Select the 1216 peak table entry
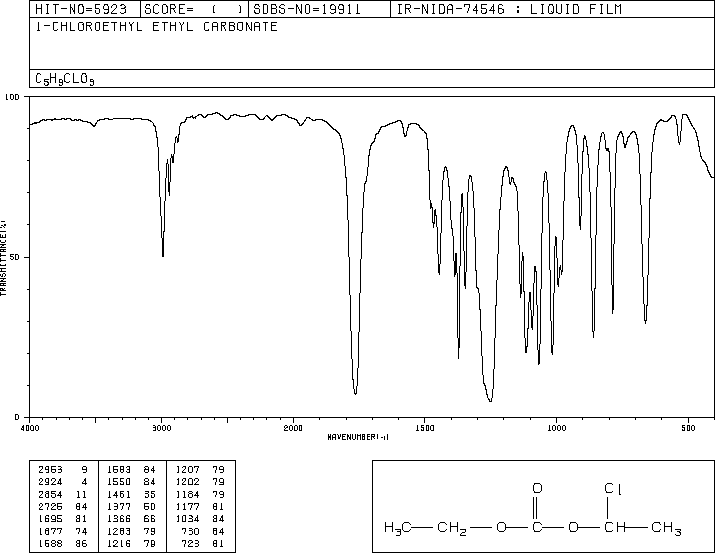This screenshot has width=715, height=553. click(x=119, y=544)
